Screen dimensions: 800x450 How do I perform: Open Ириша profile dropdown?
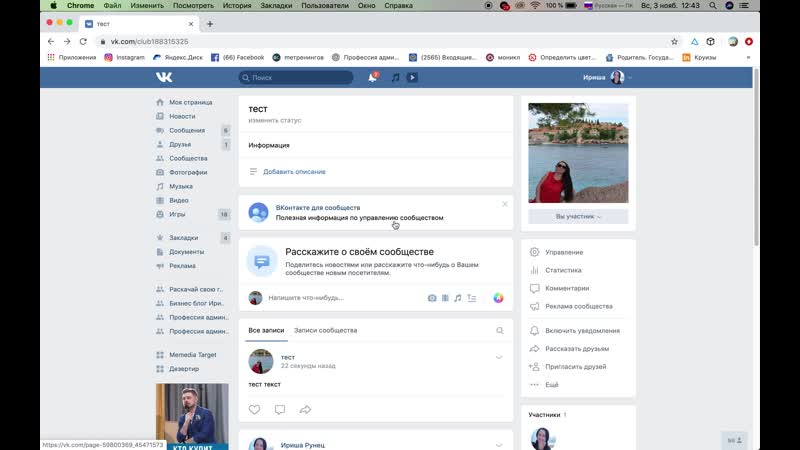[607, 78]
